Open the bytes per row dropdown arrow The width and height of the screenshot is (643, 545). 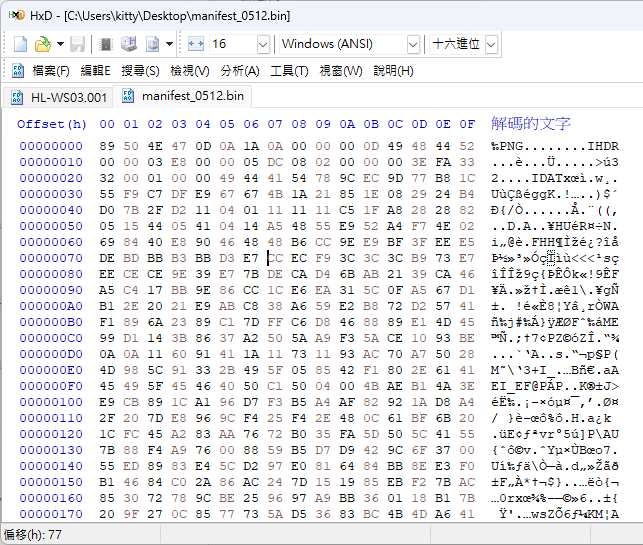click(x=263, y=44)
